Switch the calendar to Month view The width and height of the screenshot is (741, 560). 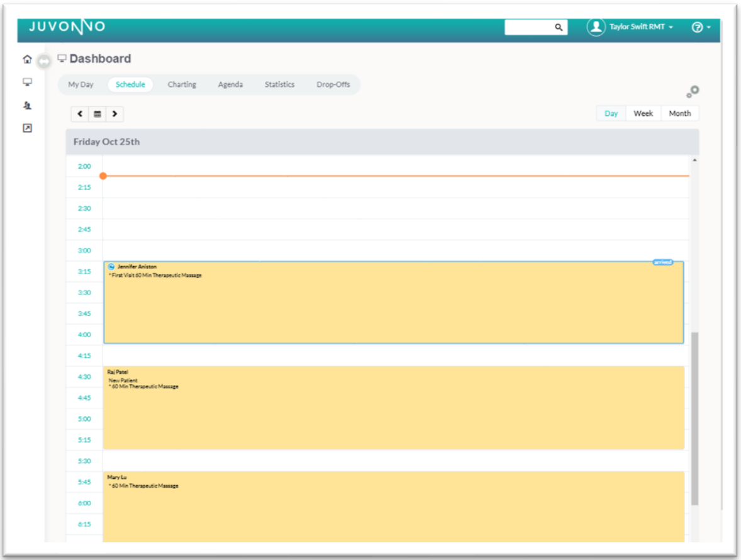(679, 114)
